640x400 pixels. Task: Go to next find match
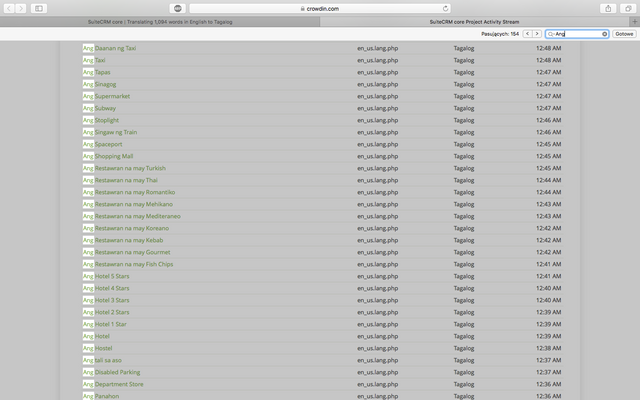[537, 34]
